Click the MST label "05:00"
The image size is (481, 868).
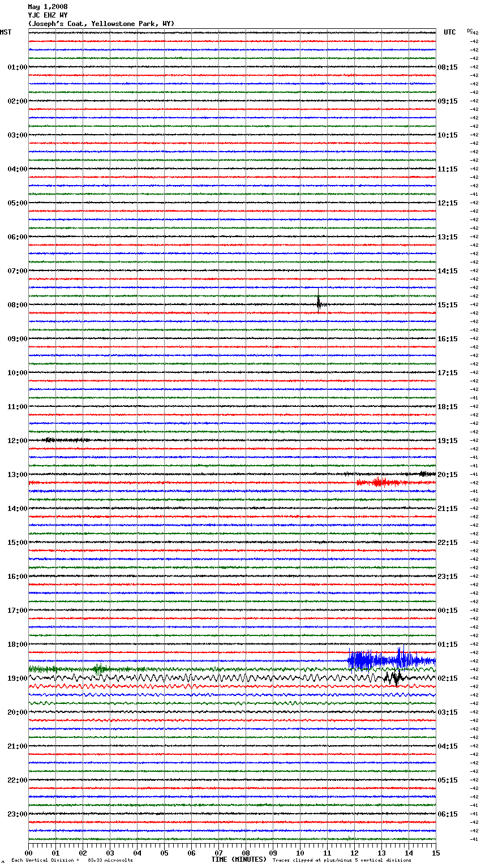[18, 203]
